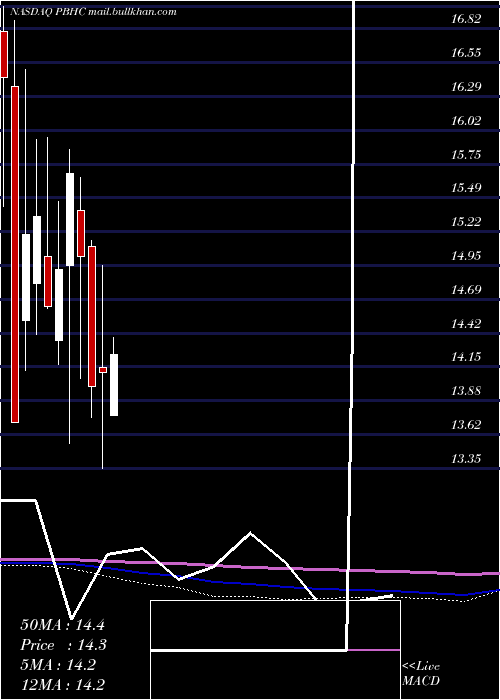Select the 16.55 price axis label
500x700 pixels.
click(466, 53)
